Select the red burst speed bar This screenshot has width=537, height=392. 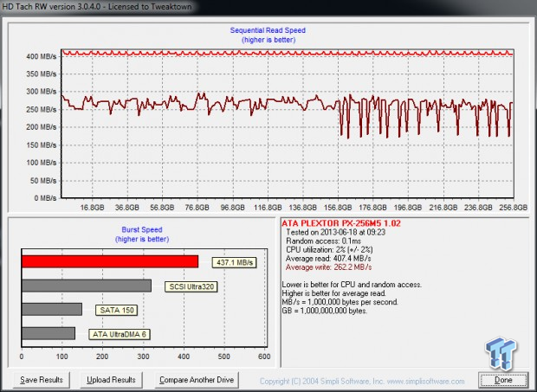point(110,261)
